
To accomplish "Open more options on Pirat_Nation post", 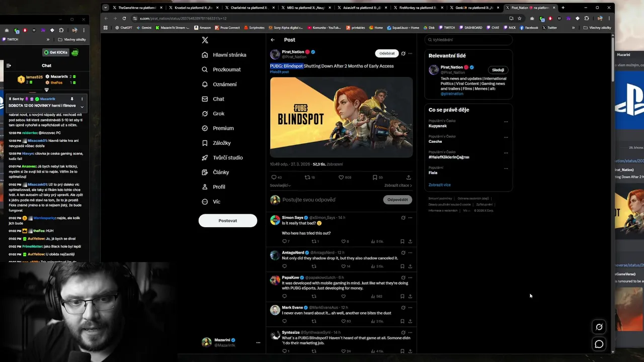I will (x=410, y=53).
